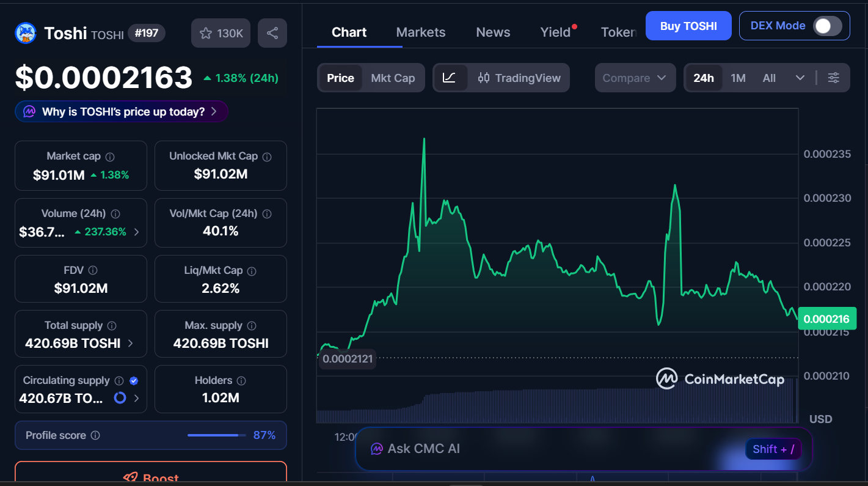868x486 pixels.
Task: Switch chart to Mkt Cap view
Action: click(x=393, y=78)
